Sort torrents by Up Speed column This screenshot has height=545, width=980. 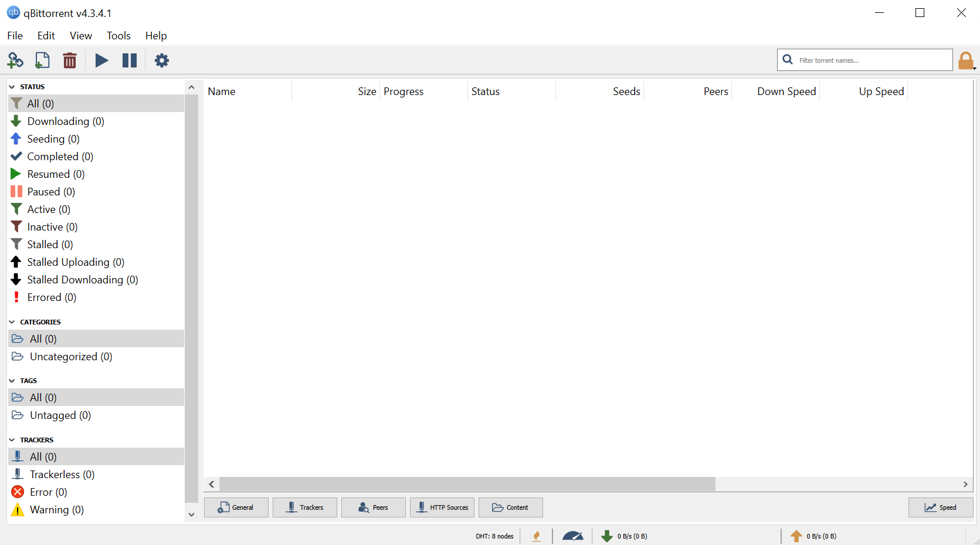tap(863, 92)
